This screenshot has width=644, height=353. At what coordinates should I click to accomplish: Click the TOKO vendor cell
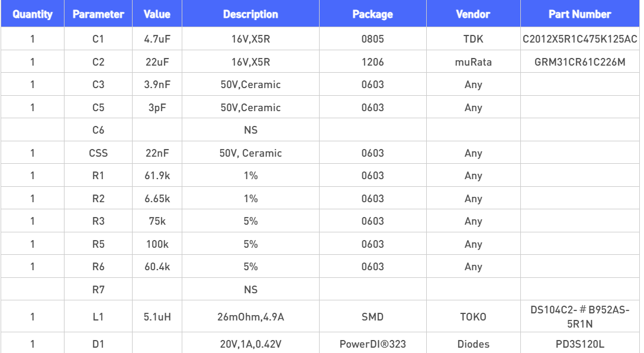coord(473,317)
